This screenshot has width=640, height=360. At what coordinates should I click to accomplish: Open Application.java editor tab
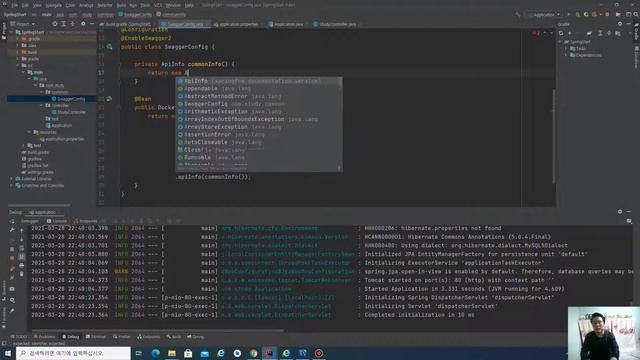point(286,24)
